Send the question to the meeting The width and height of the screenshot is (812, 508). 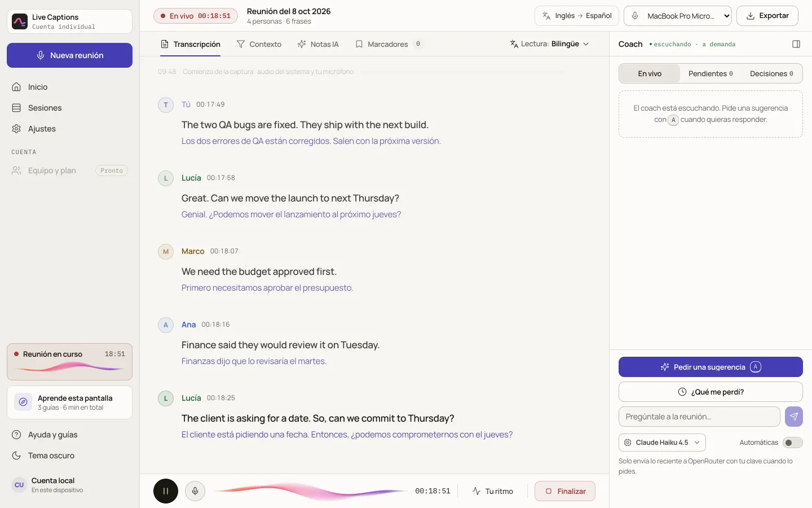pyautogui.click(x=794, y=417)
